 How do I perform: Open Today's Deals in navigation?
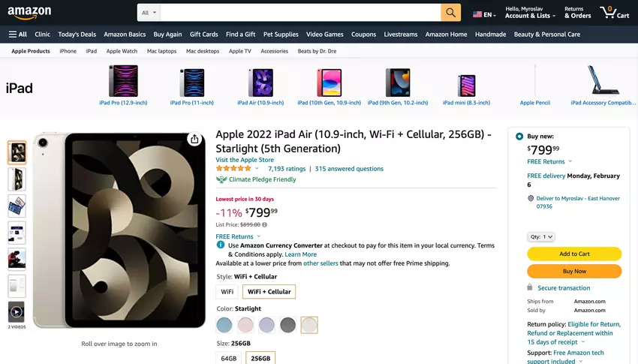77,35
